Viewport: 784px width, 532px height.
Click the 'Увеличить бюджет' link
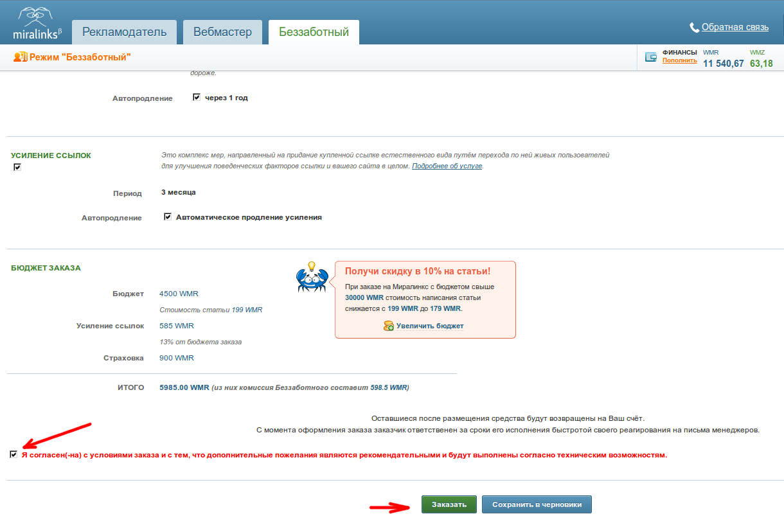(x=430, y=326)
